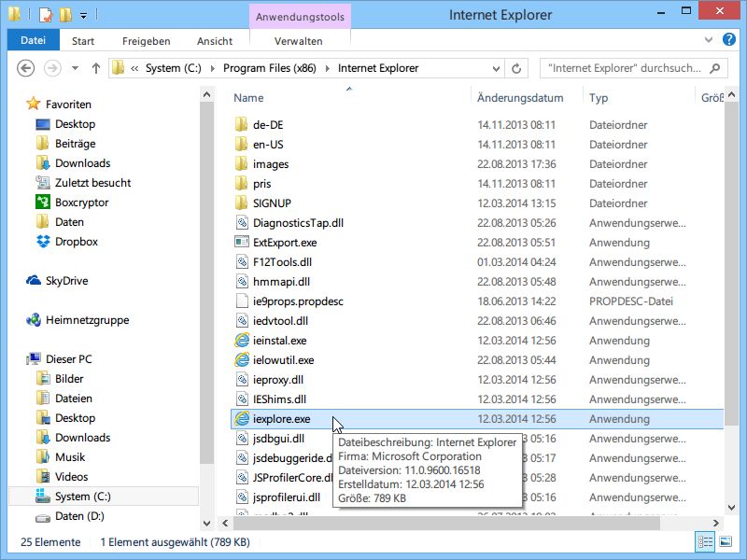747x560 pixels.
Task: Open the Datei menu
Action: 33,40
